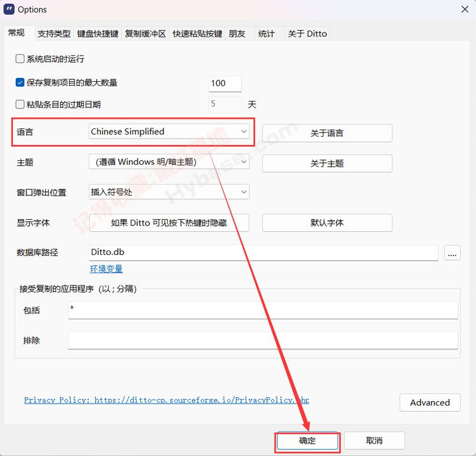476x456 pixels.
Task: Confirm with the 确定 button
Action: click(307, 441)
